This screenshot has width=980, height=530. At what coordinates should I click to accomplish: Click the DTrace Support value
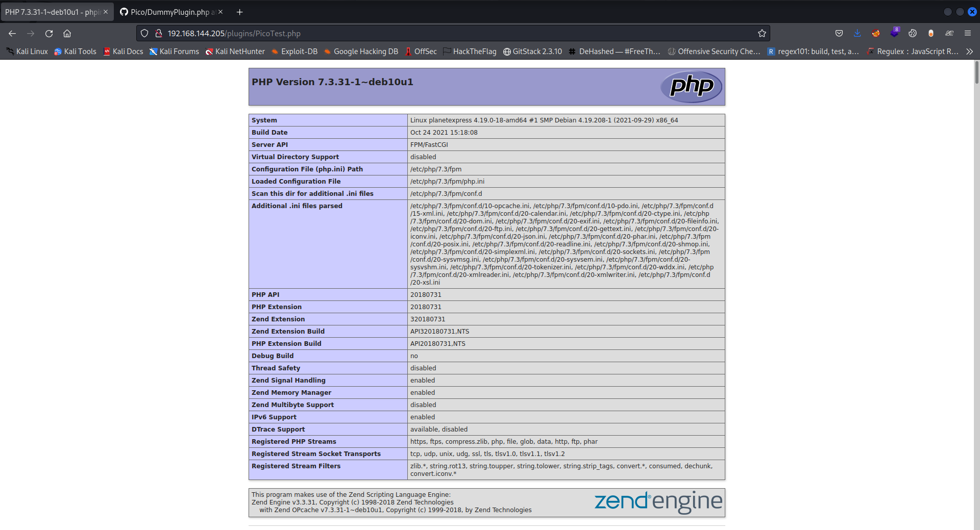pyautogui.click(x=439, y=430)
